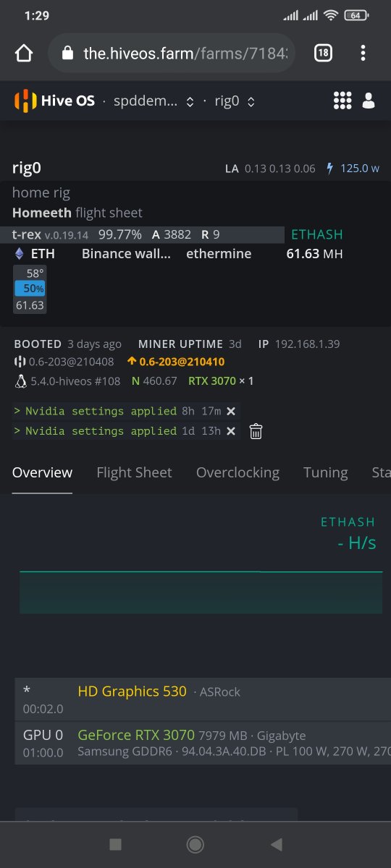Tap the browser URL address bar
Image resolution: width=391 pixels, height=868 pixels.
click(172, 53)
